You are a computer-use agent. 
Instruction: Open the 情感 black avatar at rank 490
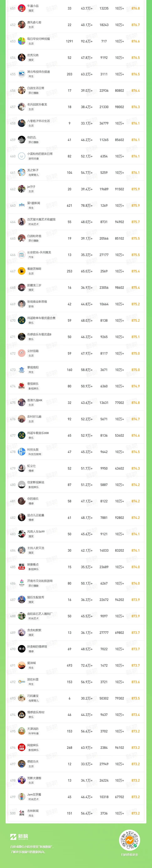point(22,649)
